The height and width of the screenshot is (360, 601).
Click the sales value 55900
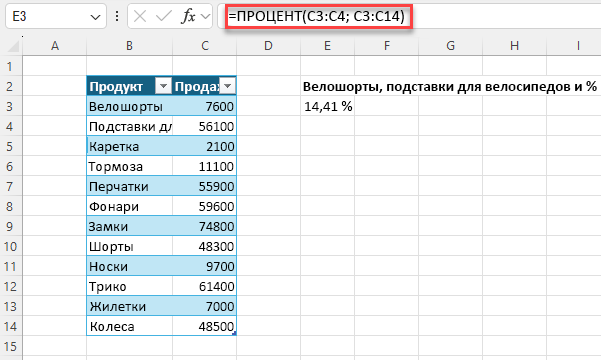205,186
